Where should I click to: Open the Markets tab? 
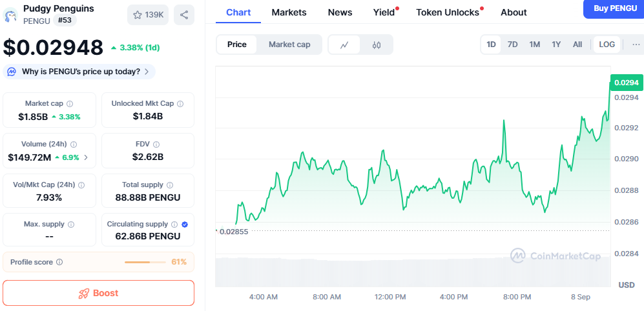[289, 12]
